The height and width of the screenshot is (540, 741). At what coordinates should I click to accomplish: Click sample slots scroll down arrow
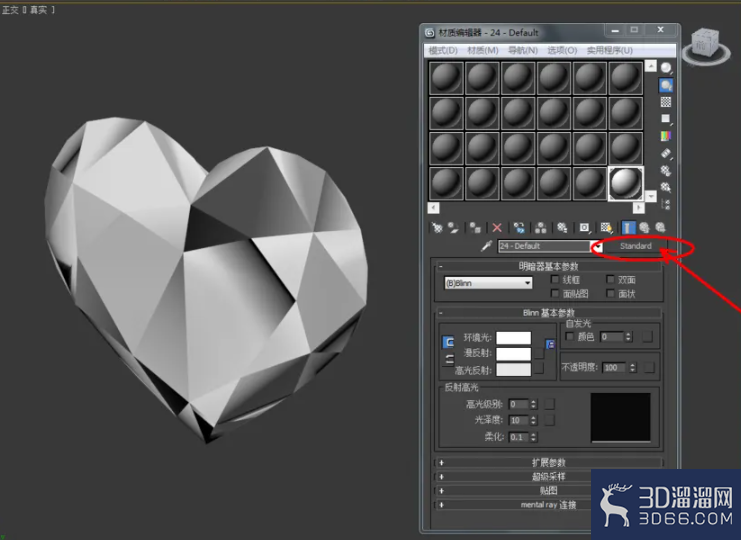click(x=651, y=196)
